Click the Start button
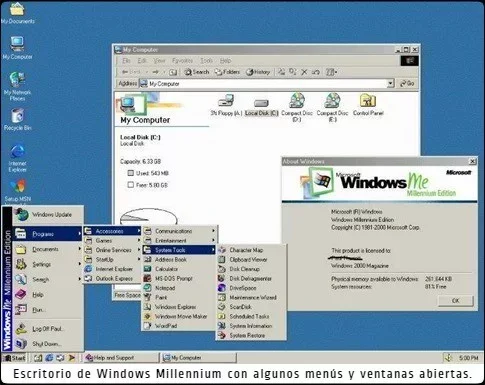Screen dimensions: 485x385 pyautogui.click(x=14, y=358)
